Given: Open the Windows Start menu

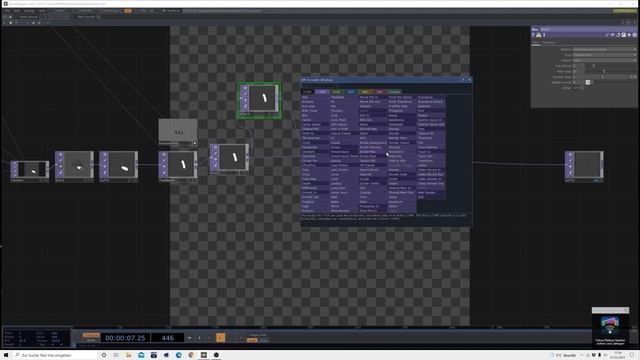Looking at the screenshot, I should 6,355.
